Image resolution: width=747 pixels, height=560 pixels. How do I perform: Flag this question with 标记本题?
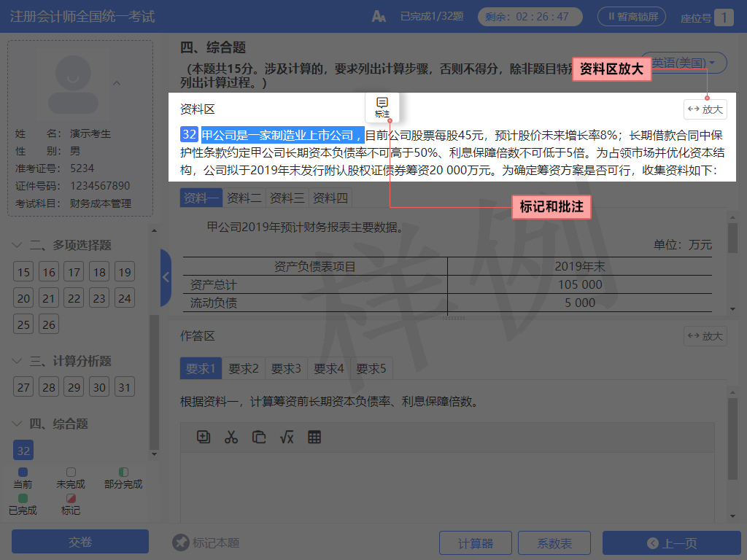(x=206, y=542)
